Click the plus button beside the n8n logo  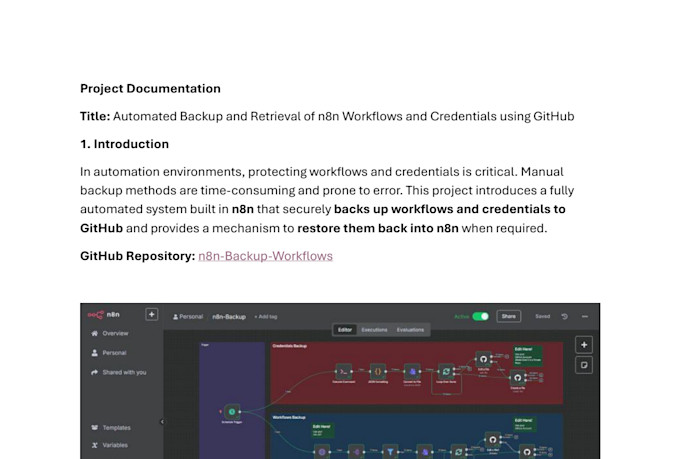[x=151, y=315]
